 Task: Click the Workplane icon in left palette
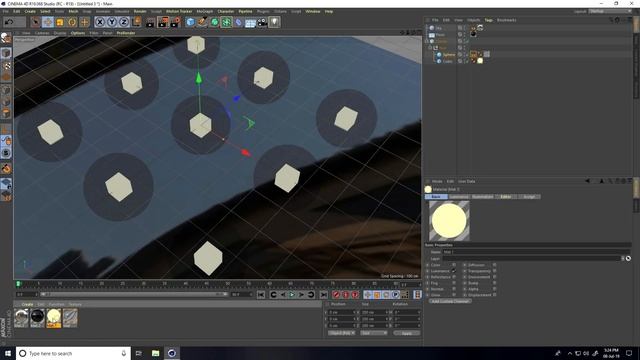(x=6, y=183)
